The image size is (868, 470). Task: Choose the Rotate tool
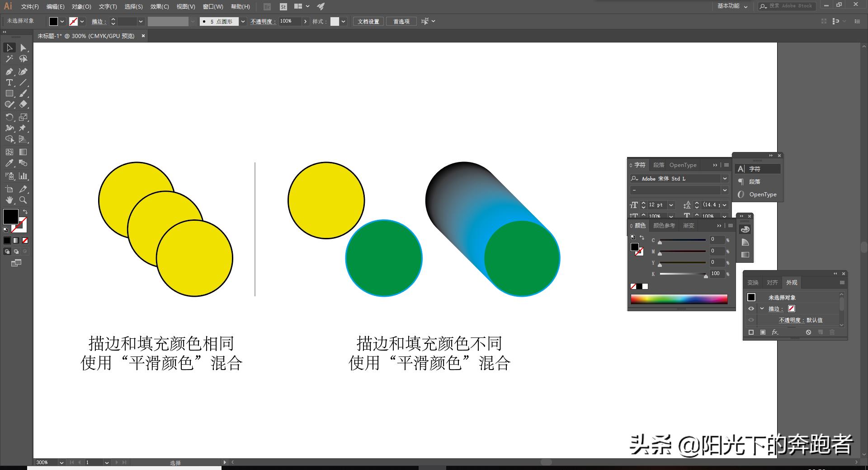tap(9, 117)
